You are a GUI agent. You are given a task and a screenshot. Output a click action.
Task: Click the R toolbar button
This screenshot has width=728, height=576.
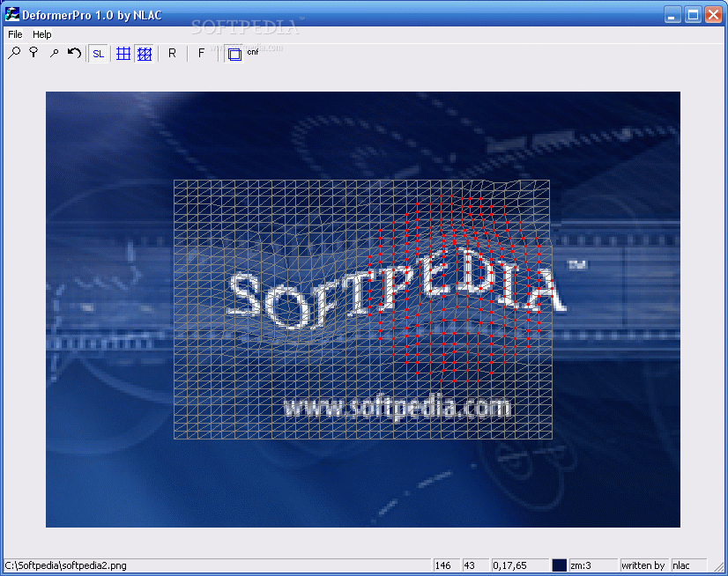point(172,54)
